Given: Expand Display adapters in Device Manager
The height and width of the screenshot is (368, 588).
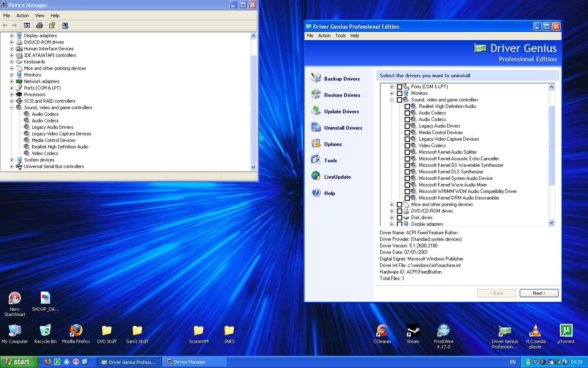Looking at the screenshot, I should coord(12,36).
